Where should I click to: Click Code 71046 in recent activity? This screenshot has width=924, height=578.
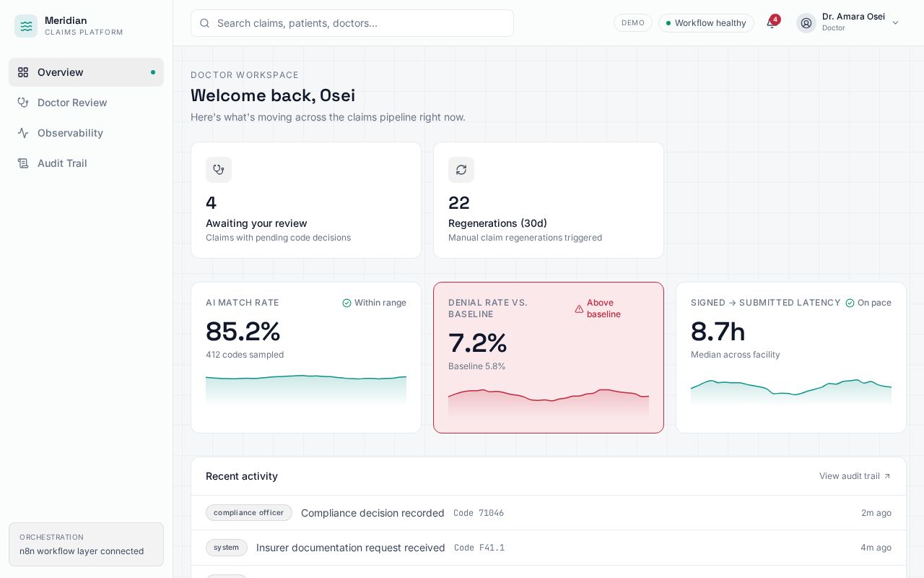[x=479, y=513]
